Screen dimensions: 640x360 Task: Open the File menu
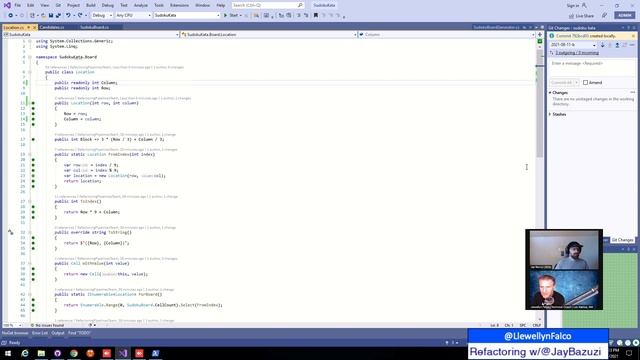tap(17, 5)
